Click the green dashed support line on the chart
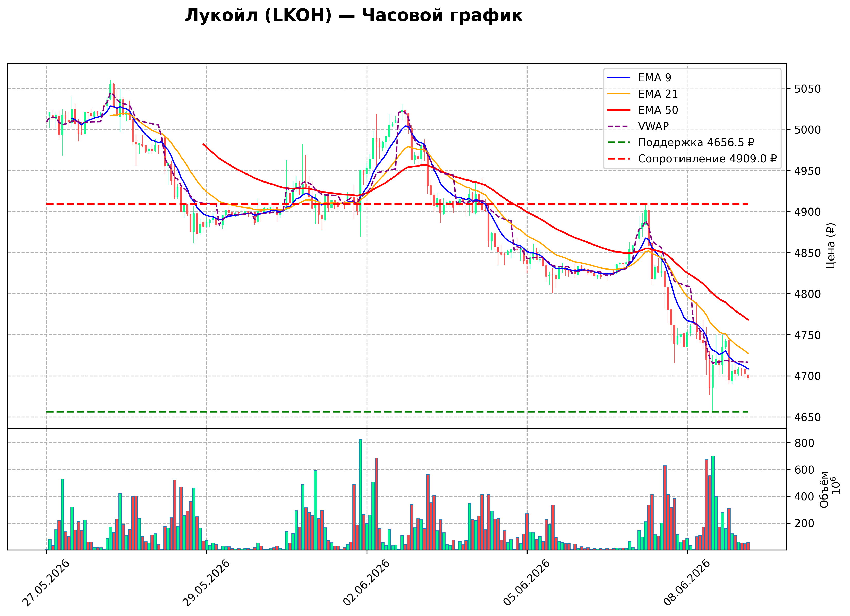Image resolution: width=850 pixels, height=616 pixels. 397,412
